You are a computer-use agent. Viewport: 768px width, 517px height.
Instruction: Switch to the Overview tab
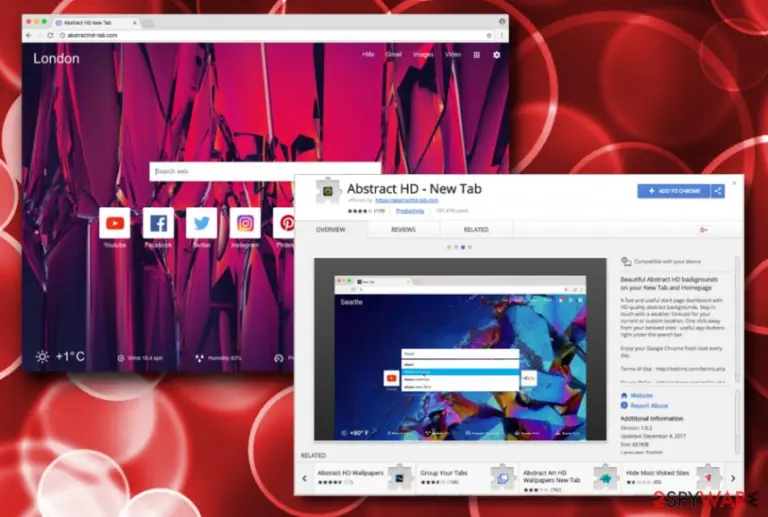click(x=331, y=230)
